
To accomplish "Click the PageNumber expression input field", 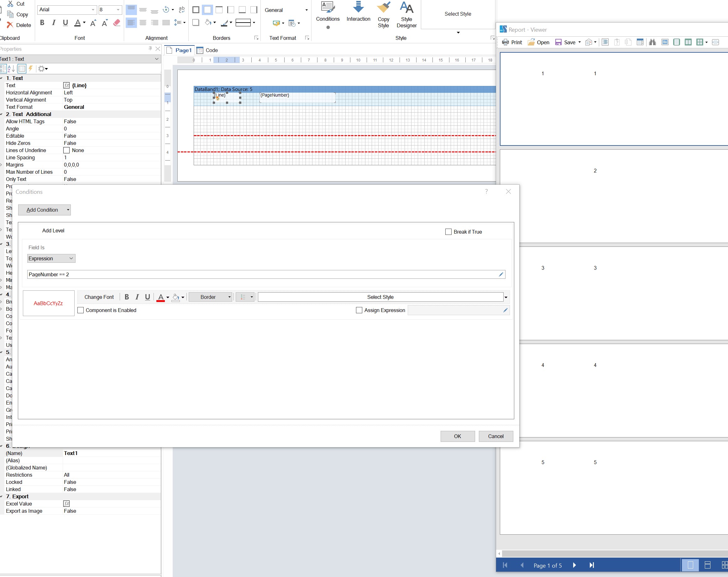I will pos(265,274).
